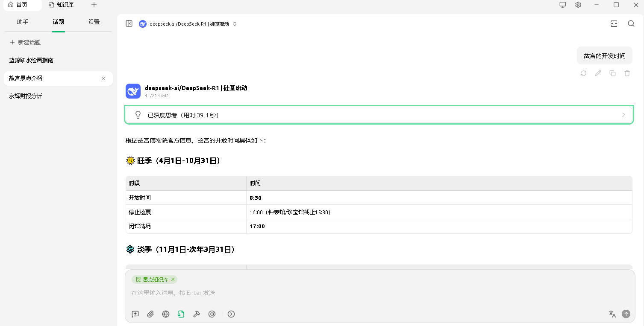Click the user message bubble 故宫的开发时间
Image resolution: width=644 pixels, height=326 pixels.
[x=604, y=55]
